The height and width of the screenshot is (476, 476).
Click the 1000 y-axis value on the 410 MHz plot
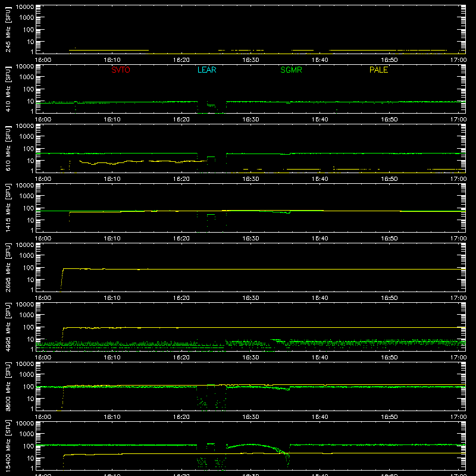(x=27, y=77)
